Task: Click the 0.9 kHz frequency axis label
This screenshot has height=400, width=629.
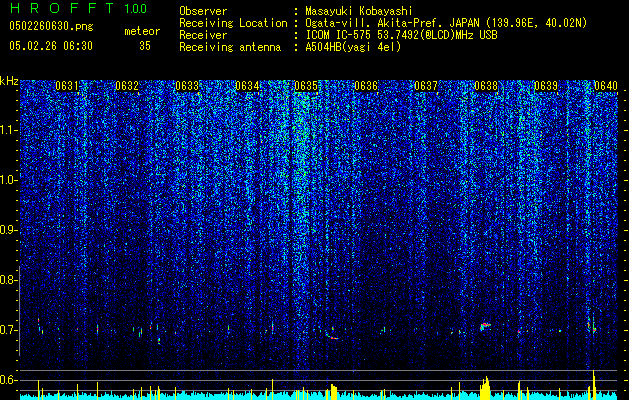Action: point(9,230)
